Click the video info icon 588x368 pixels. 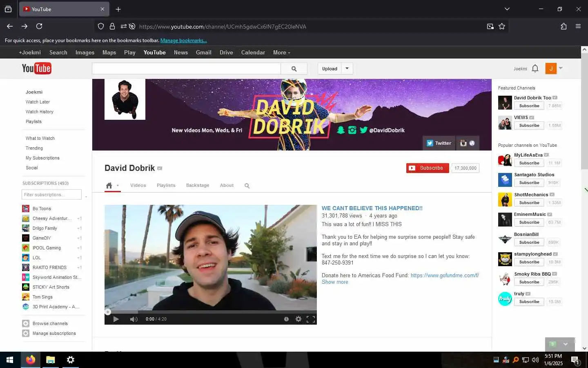286,319
